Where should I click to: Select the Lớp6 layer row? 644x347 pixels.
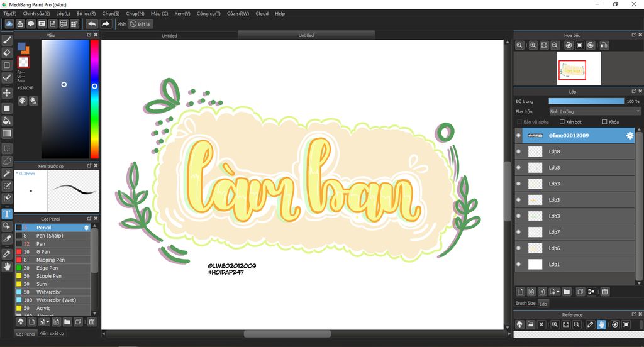[x=575, y=248]
